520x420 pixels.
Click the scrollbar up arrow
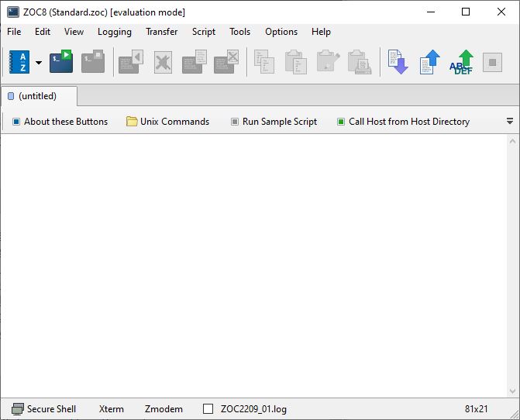tap(512, 142)
